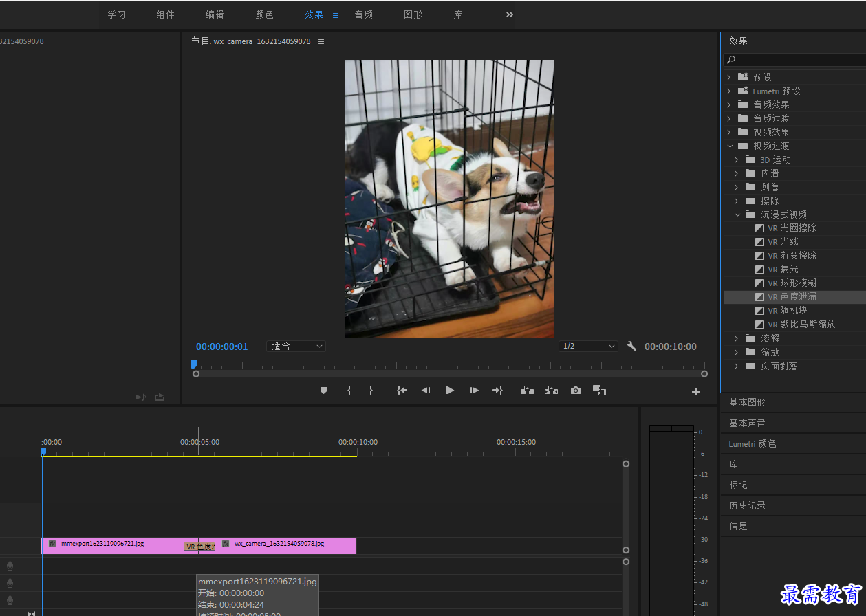This screenshot has height=616, width=866.
Task: Click the Lift icon
Action: coord(527,390)
